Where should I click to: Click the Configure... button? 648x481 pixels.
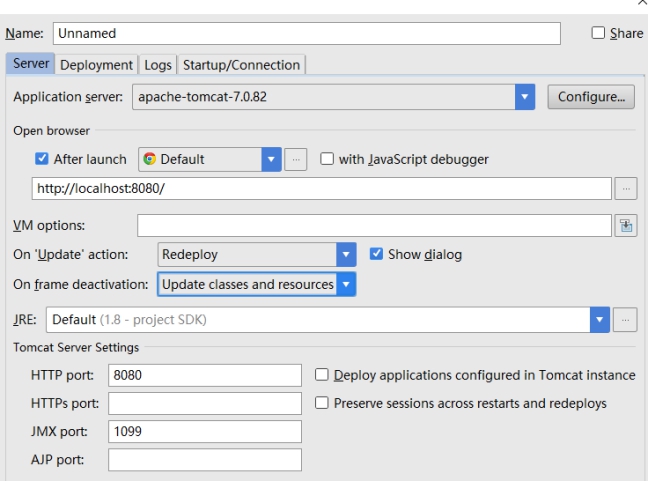[x=590, y=98]
